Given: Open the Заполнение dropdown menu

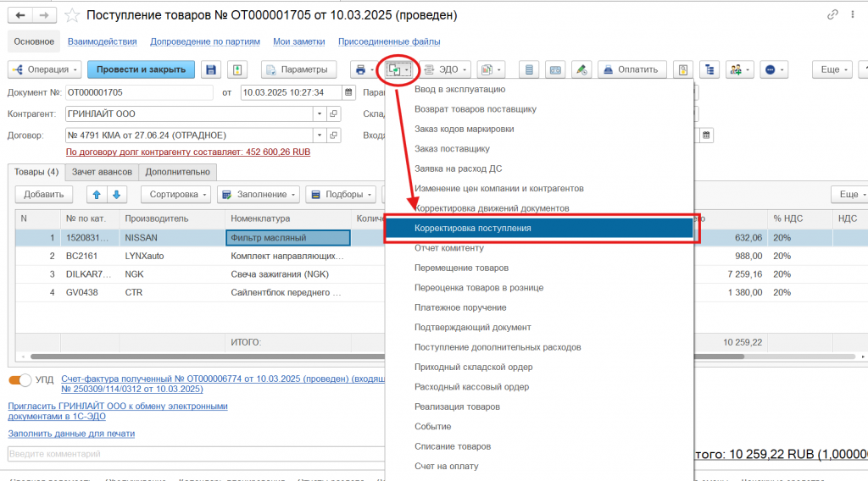Looking at the screenshot, I should (x=258, y=195).
